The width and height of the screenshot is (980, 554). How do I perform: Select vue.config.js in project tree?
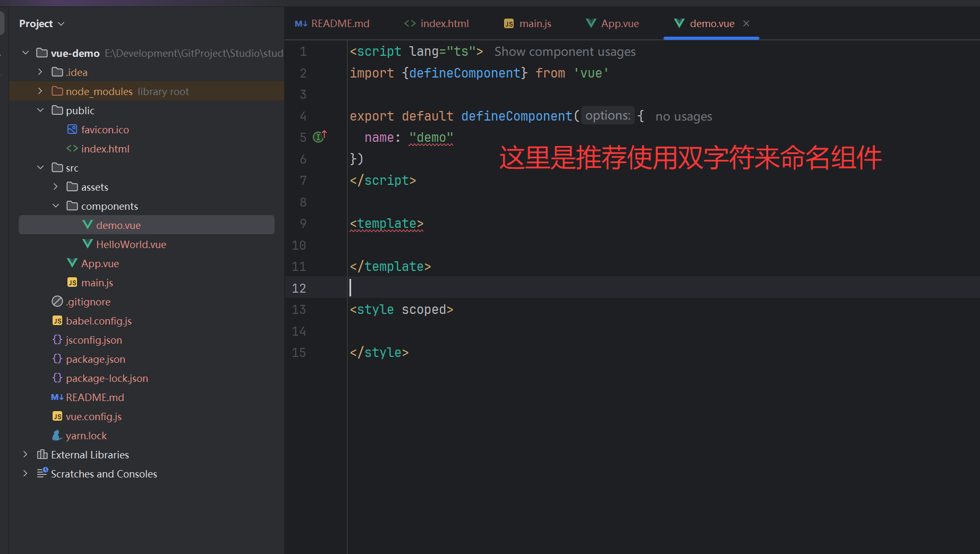pyautogui.click(x=93, y=416)
